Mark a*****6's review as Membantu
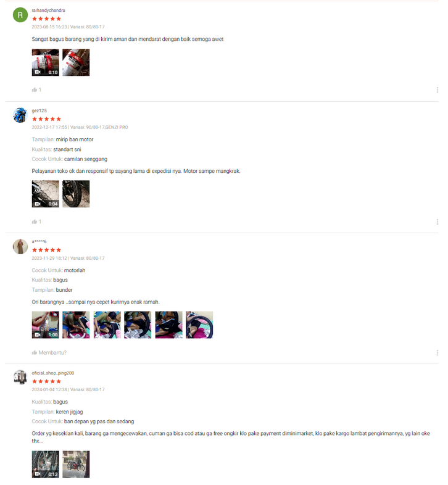Image resolution: width=448 pixels, height=485 pixels. pos(49,352)
